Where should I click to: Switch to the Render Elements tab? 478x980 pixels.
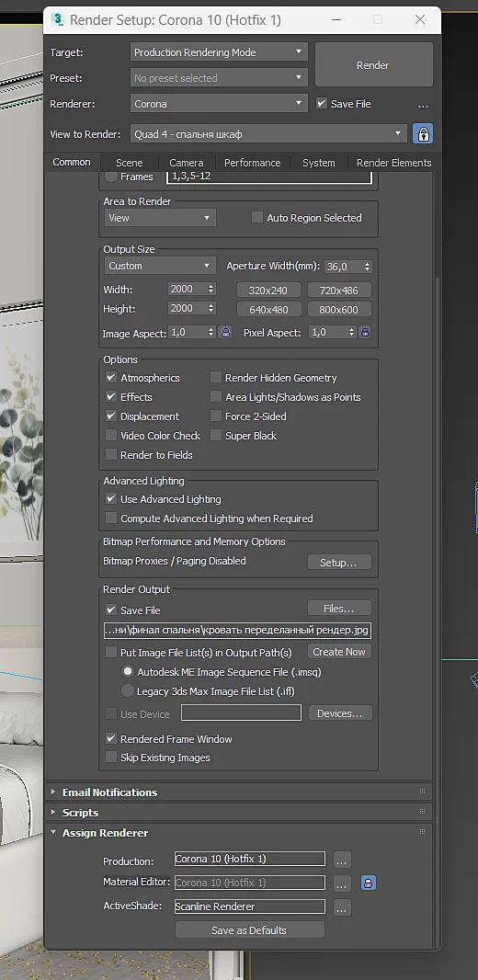click(393, 163)
